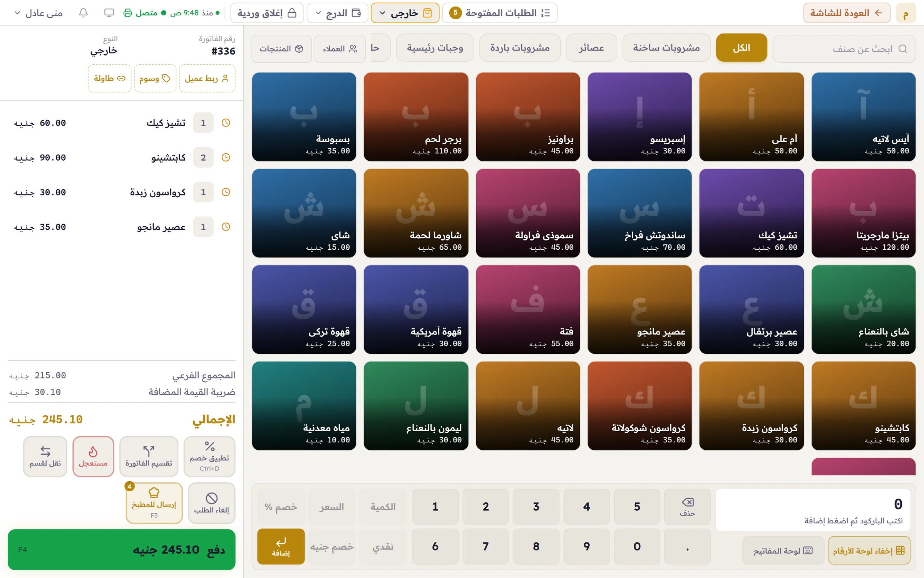The height and width of the screenshot is (578, 924).
Task: Switch to مشروبات ساخنة category tab
Action: (666, 48)
